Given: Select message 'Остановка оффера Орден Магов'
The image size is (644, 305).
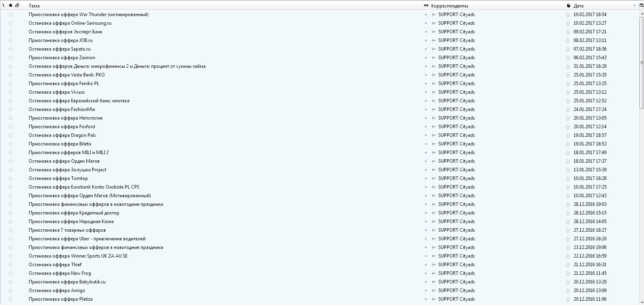Looking at the screenshot, I should 64,161.
